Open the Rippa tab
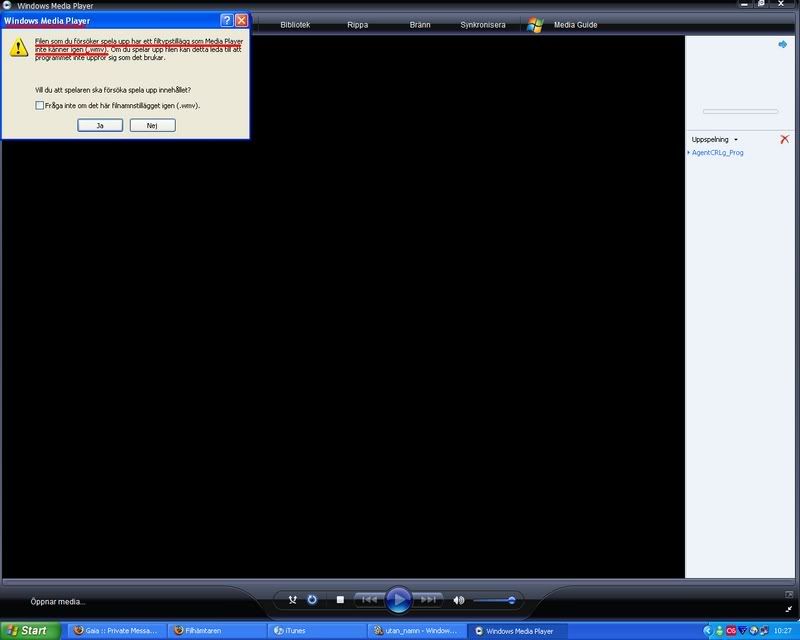Viewport: 800px width, 640px height. tap(357, 24)
